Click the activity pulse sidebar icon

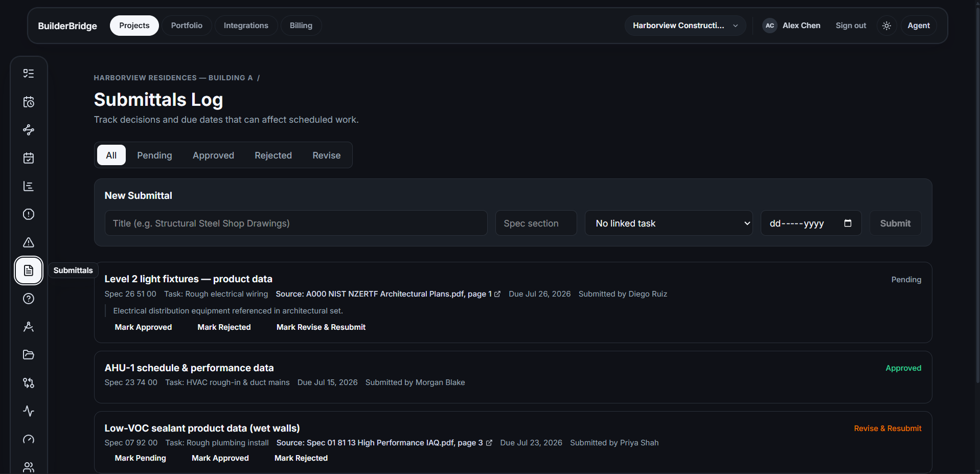29,411
